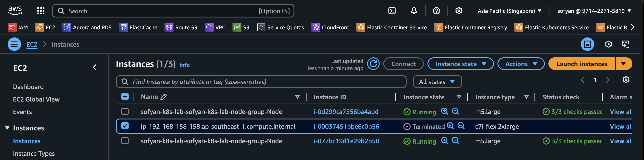The height and width of the screenshot is (160, 644).
Task: Select checkbox for instance i-077bc19d1e29b2b58
Action: pos(125,141)
